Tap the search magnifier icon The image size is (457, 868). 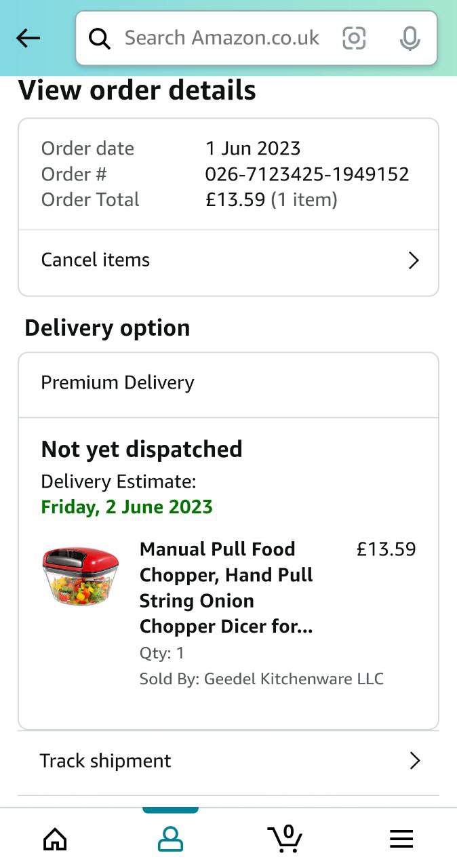(x=100, y=39)
